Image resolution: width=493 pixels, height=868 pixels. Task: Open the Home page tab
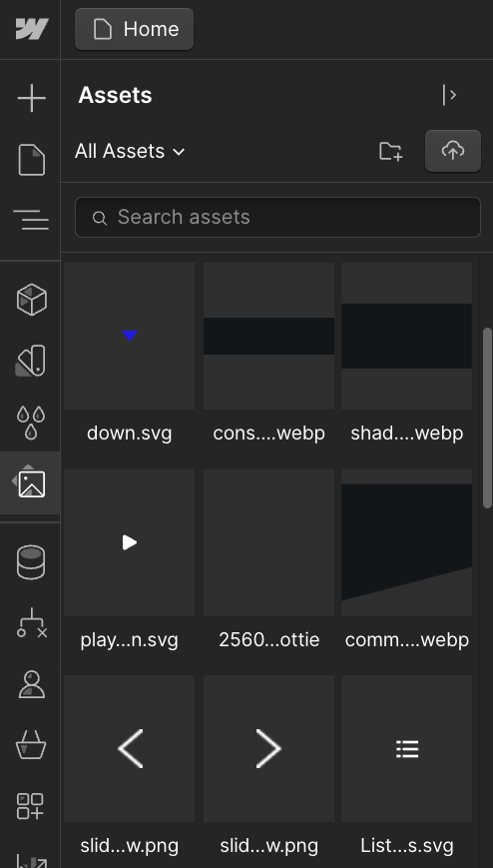(x=135, y=29)
